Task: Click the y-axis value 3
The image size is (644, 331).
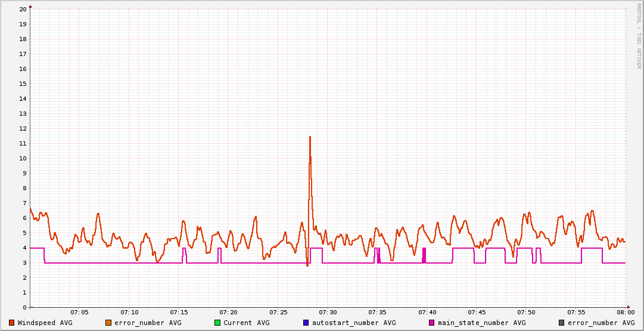Action: click(x=24, y=262)
